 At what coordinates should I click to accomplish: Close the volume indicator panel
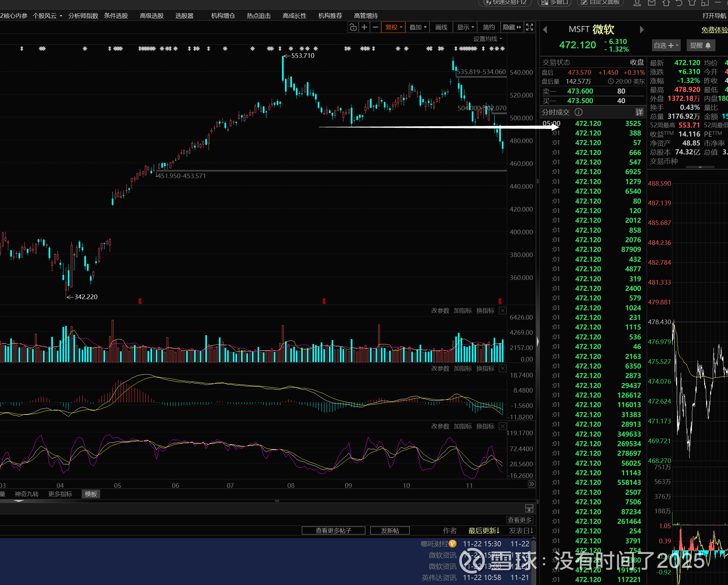(x=503, y=311)
